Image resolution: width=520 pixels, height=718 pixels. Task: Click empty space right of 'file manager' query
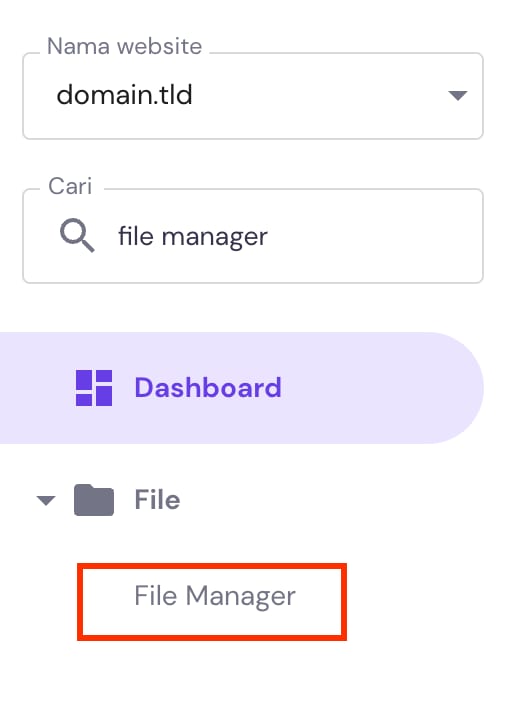coord(371,237)
